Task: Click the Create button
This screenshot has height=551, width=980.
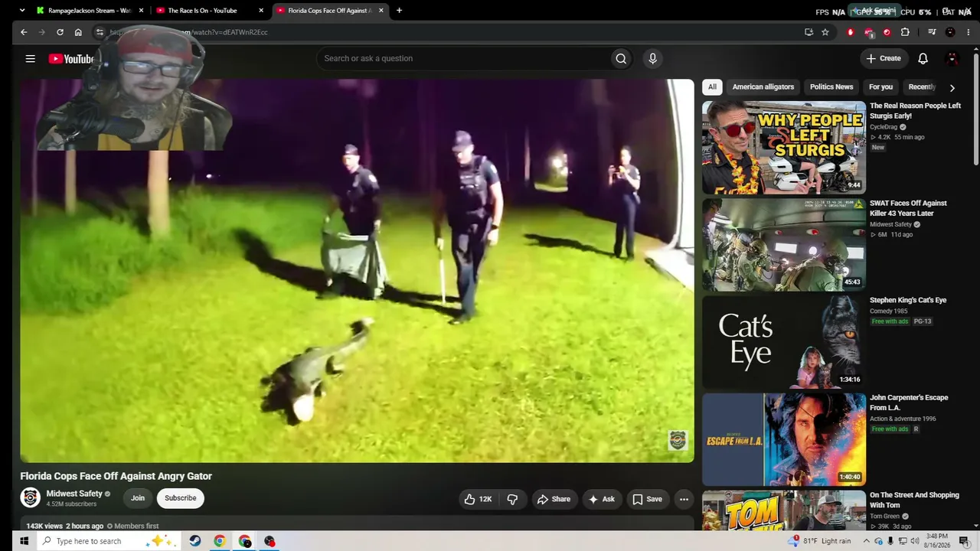Action: pyautogui.click(x=883, y=58)
